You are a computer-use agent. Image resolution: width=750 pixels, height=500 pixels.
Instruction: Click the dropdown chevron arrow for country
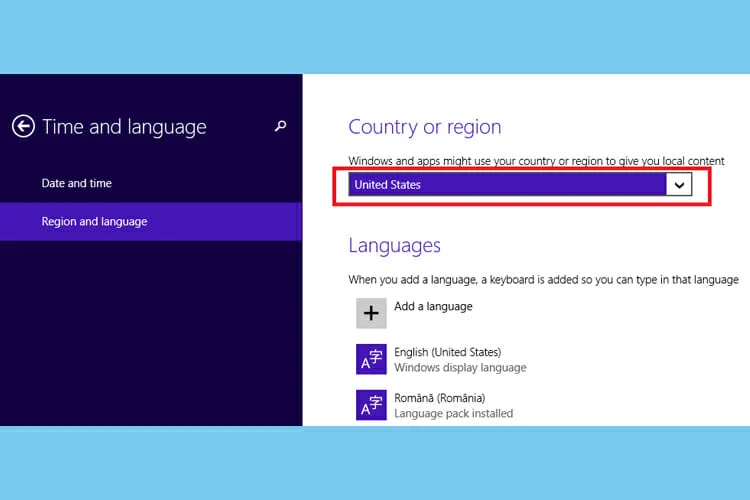[x=679, y=185]
